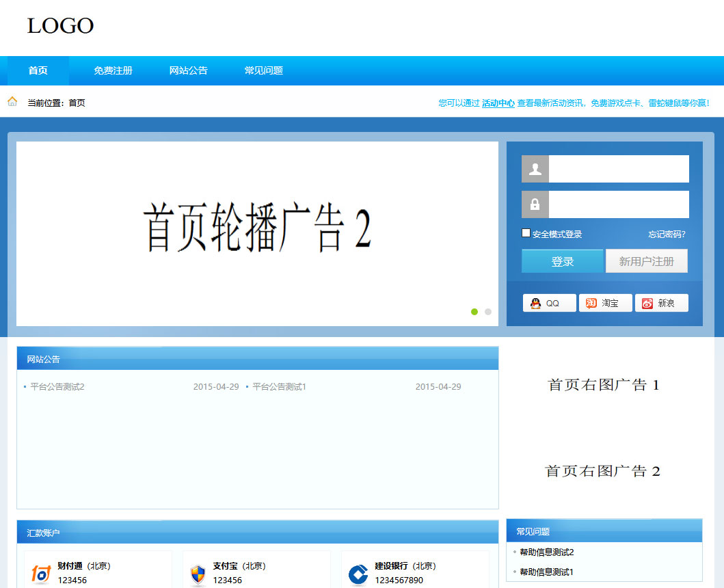Select the second carousel slide dot
This screenshot has height=588, width=724.
pyautogui.click(x=488, y=312)
